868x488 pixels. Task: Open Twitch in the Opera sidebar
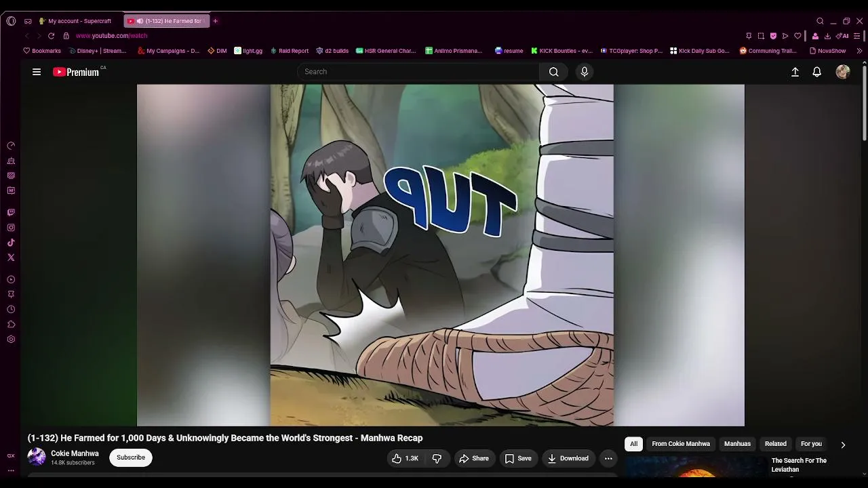[x=11, y=213]
